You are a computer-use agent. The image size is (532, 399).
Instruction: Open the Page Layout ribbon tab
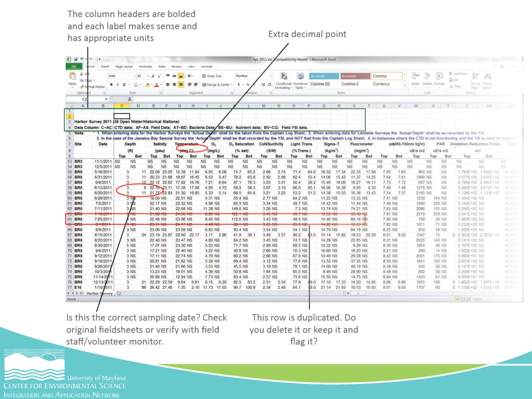coord(124,67)
